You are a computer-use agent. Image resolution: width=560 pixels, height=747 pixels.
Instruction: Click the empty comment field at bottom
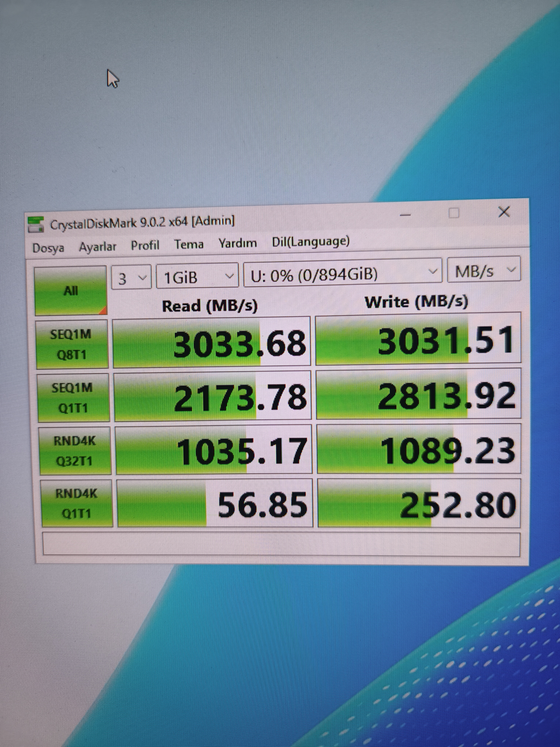coord(281,544)
